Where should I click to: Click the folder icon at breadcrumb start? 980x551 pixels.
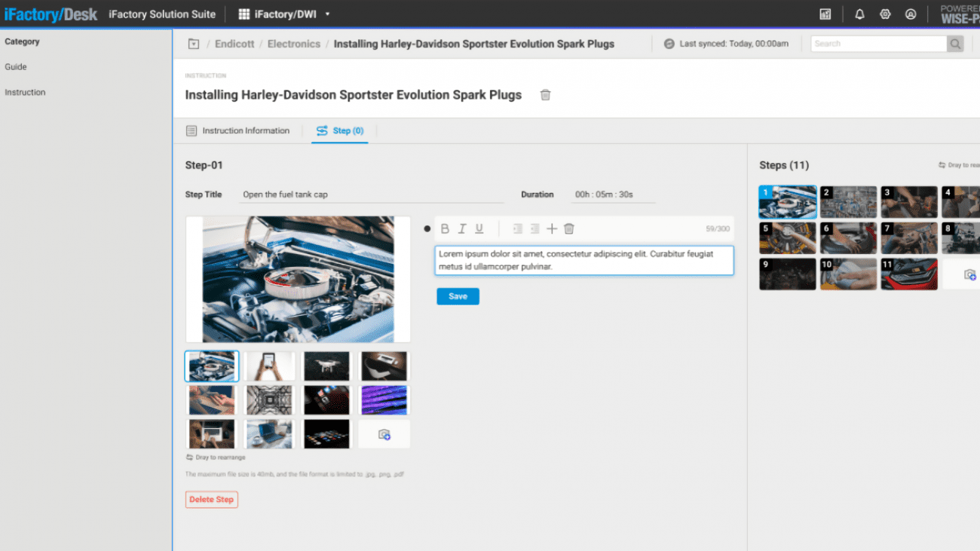194,44
